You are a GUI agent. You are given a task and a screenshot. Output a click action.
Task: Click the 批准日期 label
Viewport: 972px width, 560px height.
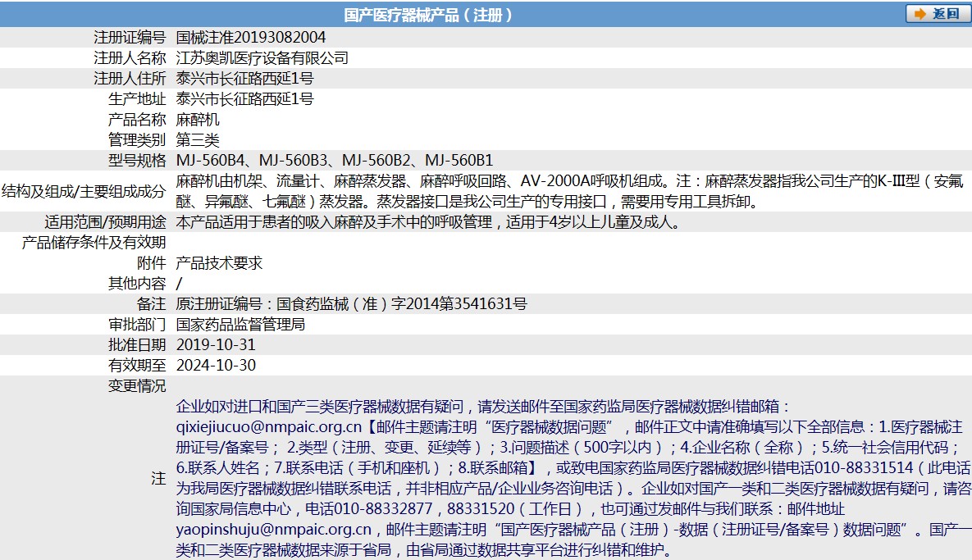[x=137, y=344]
